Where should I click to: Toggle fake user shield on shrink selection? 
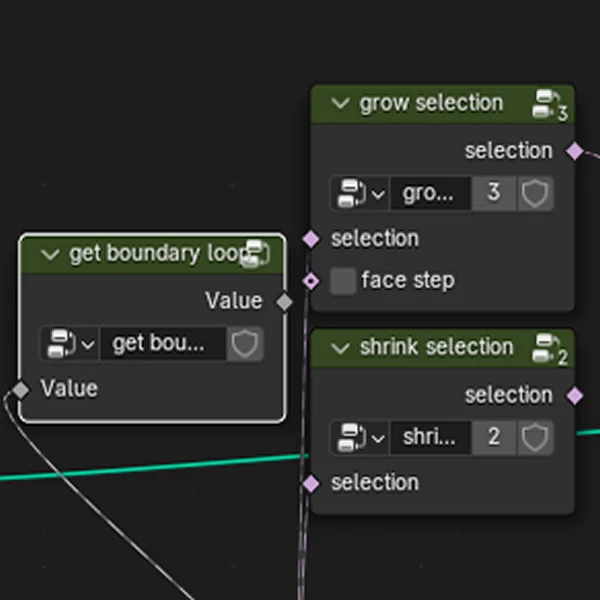point(535,437)
